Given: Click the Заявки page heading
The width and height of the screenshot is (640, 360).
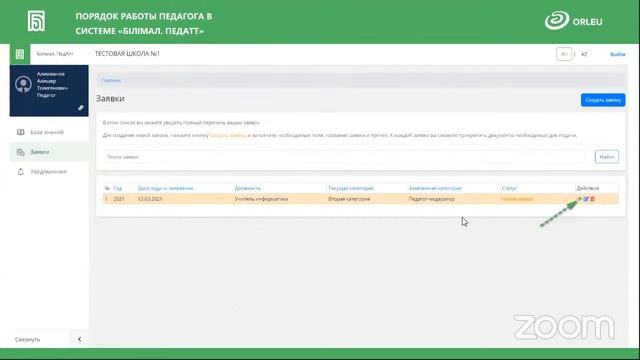Looking at the screenshot, I should pyautogui.click(x=110, y=98).
